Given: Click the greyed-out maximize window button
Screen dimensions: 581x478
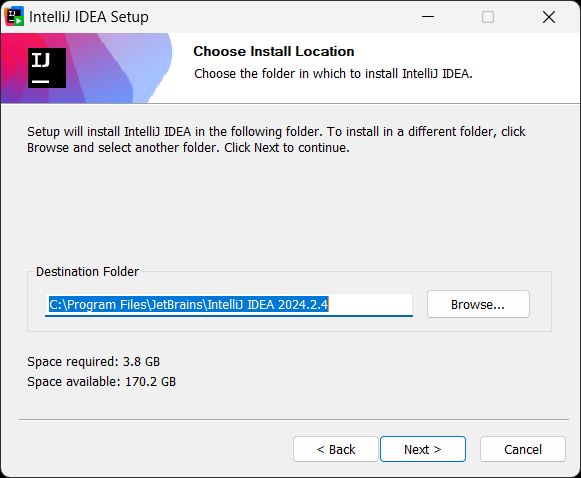Looking at the screenshot, I should (x=488, y=17).
